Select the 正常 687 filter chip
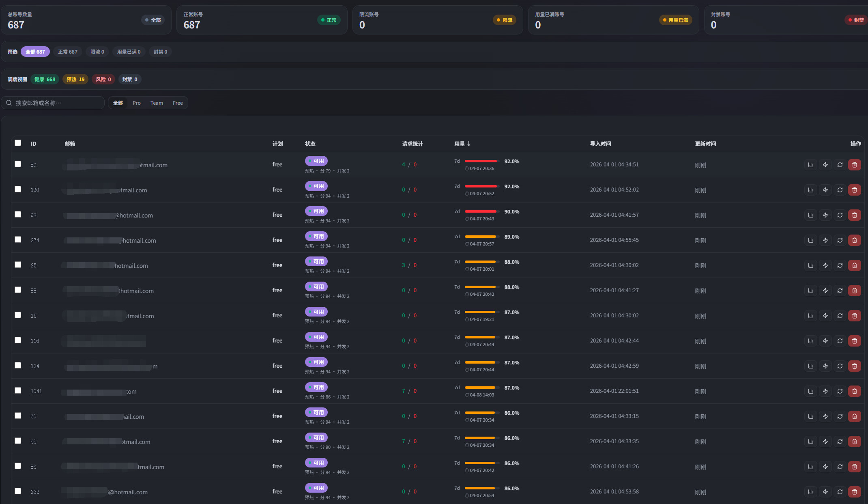 point(68,52)
